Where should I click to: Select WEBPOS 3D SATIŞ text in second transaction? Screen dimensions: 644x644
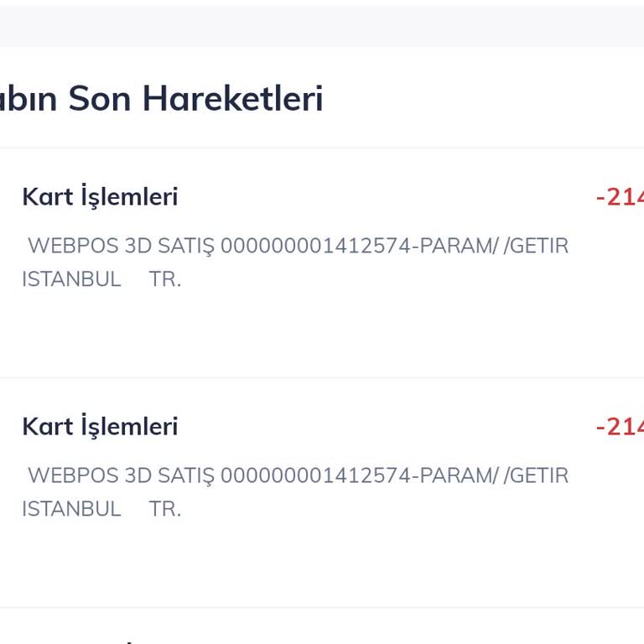coord(122,476)
